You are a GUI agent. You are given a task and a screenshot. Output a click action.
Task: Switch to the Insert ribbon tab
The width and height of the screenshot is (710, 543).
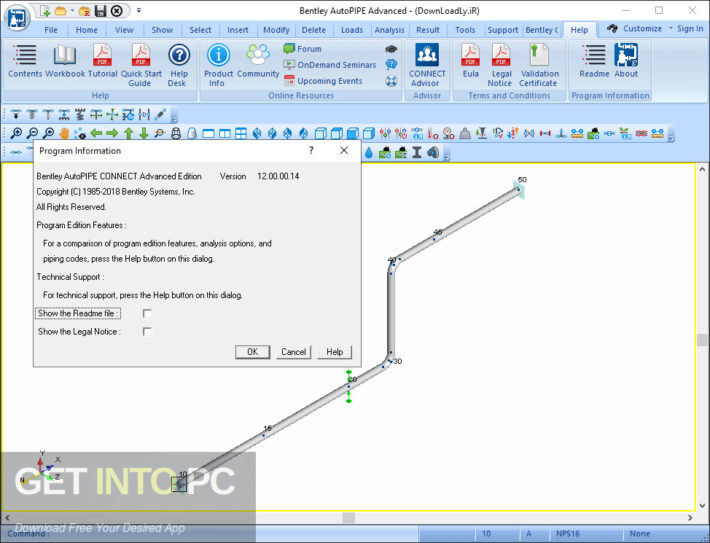point(238,30)
